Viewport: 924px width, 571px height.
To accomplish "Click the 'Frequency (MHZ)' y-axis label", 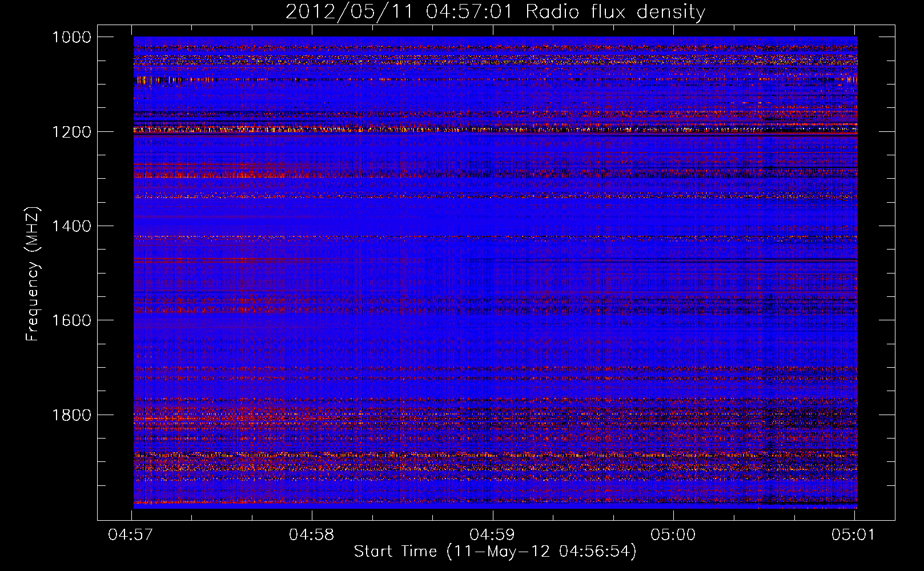I will [33, 274].
